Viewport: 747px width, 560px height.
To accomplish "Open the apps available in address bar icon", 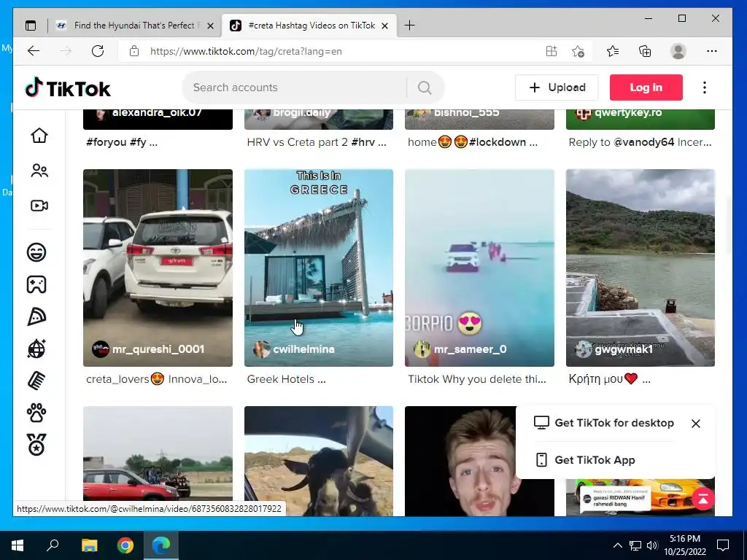I will pyautogui.click(x=551, y=51).
